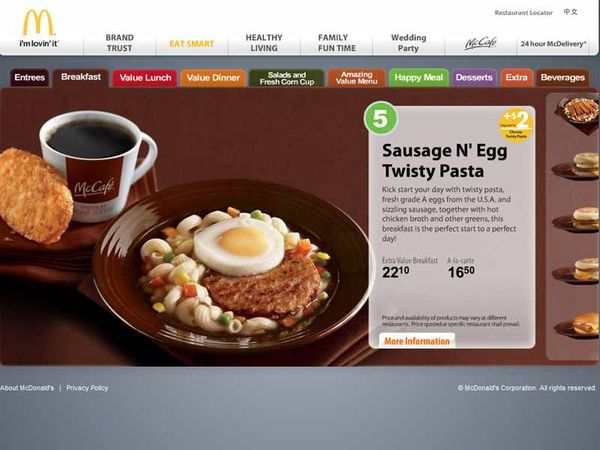Switch to the Value Lunch tab

[x=145, y=78]
